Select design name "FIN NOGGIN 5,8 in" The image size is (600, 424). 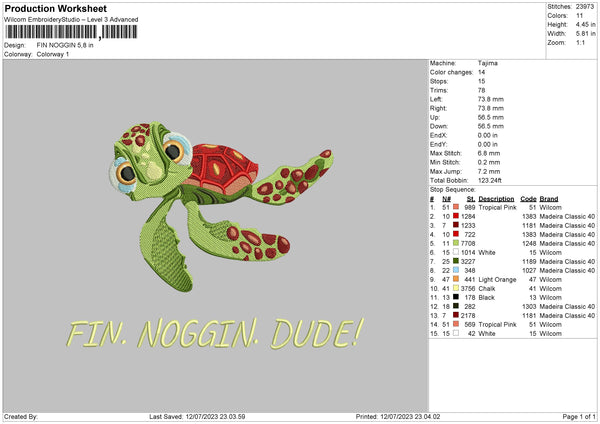coord(65,45)
